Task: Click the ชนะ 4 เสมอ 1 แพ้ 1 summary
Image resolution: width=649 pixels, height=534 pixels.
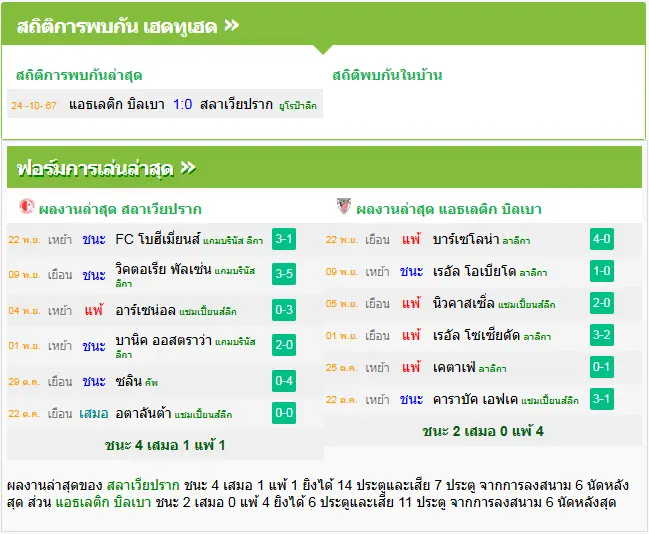Action: click(165, 445)
